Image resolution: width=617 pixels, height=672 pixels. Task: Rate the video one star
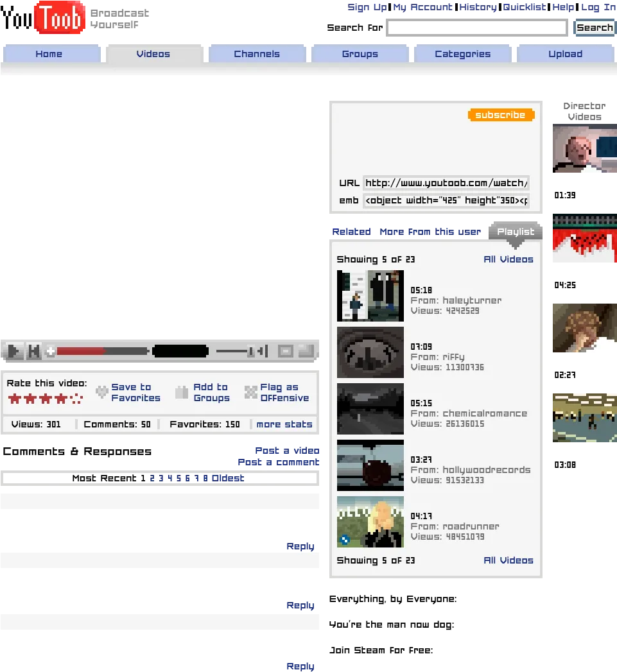point(15,399)
